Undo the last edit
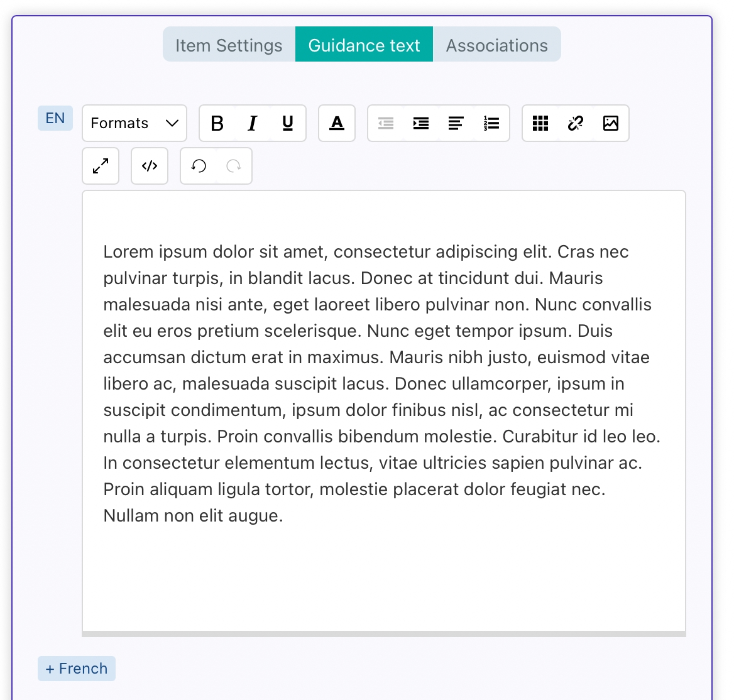 pyautogui.click(x=199, y=166)
